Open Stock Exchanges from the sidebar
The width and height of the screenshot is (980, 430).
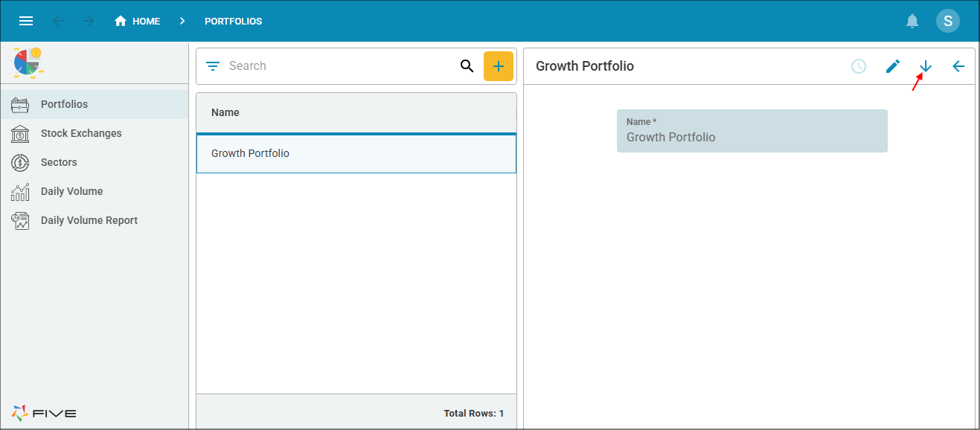pos(80,133)
